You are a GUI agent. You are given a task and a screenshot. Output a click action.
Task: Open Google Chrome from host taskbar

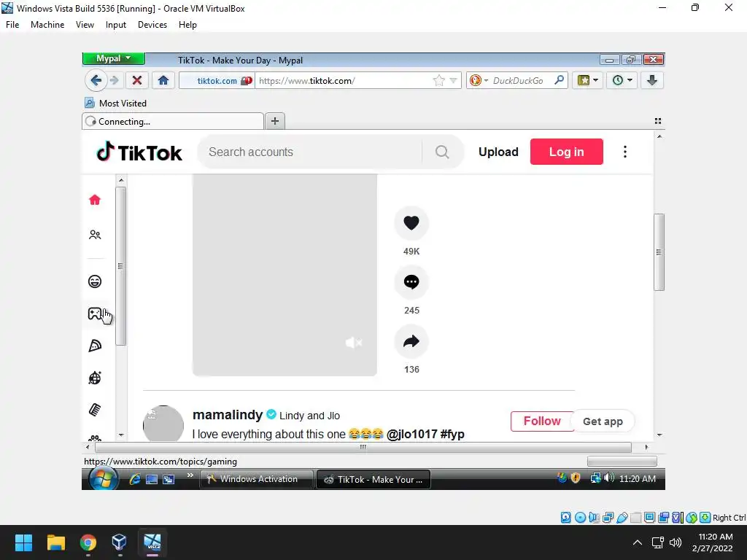pyautogui.click(x=88, y=542)
